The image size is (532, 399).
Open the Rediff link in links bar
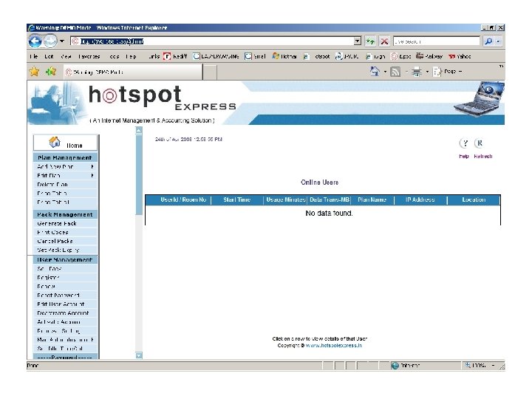click(175, 56)
